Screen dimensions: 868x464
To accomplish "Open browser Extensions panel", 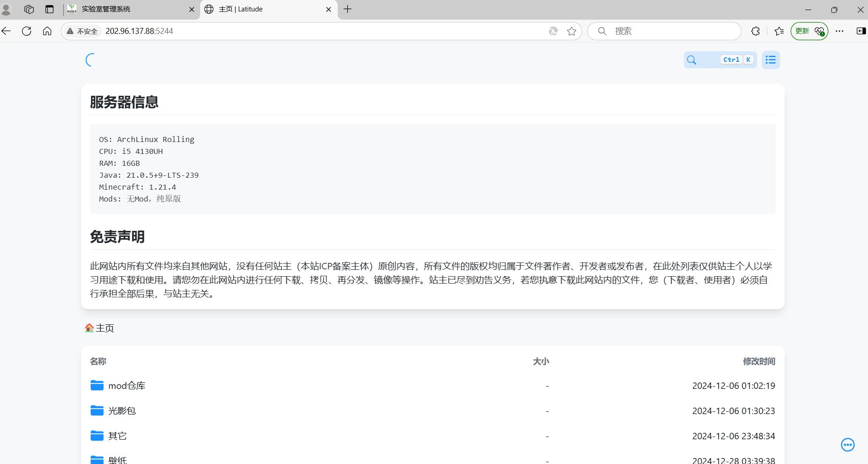I will [x=755, y=31].
